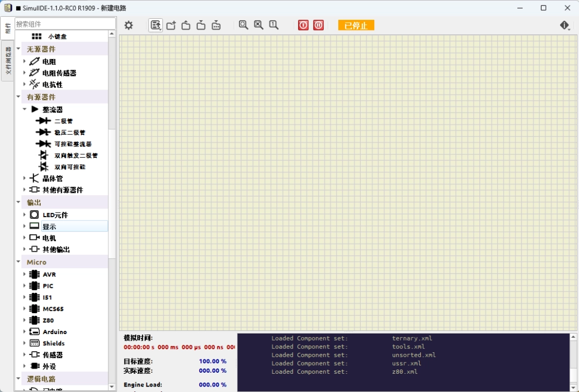579x392 pixels.
Task: Save the circuit using the save icon
Action: point(201,25)
